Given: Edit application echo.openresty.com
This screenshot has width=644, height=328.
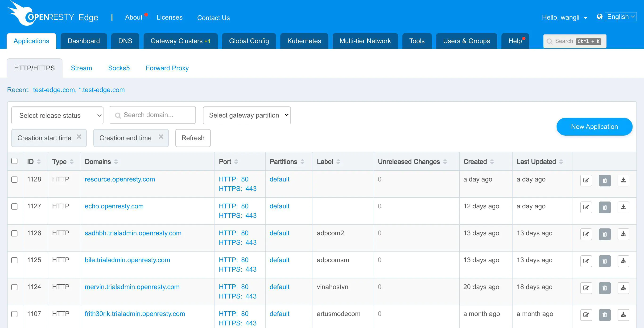Looking at the screenshot, I should tap(586, 207).
